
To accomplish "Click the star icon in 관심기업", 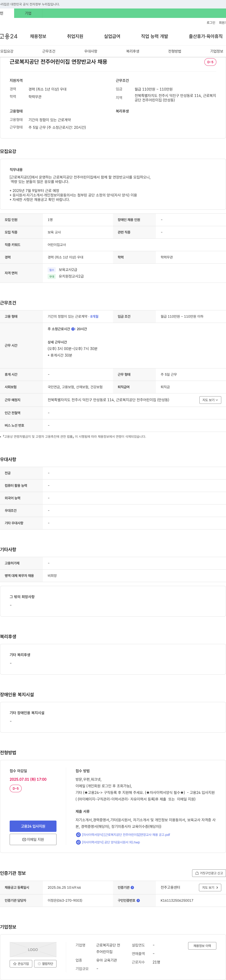I will tap(15, 964).
